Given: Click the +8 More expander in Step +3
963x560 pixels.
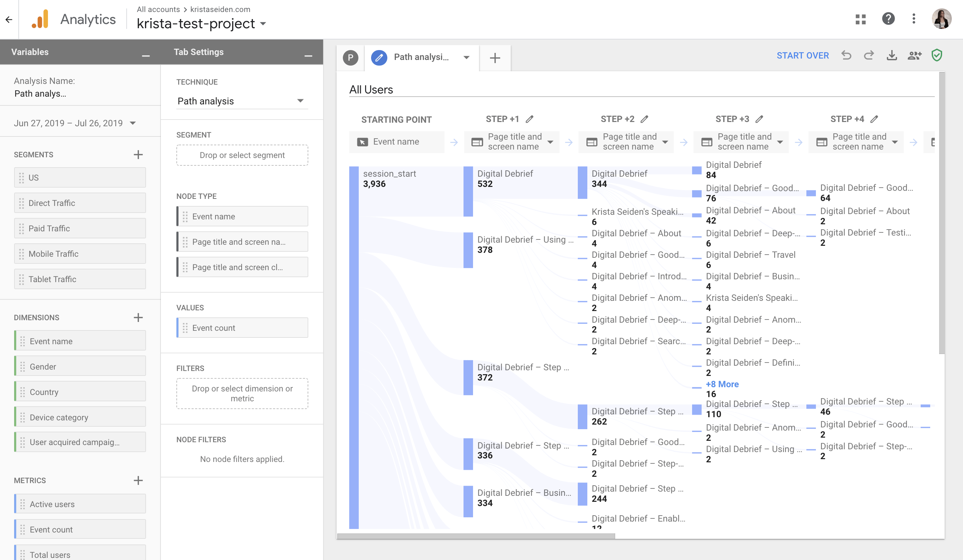Looking at the screenshot, I should pos(722,384).
